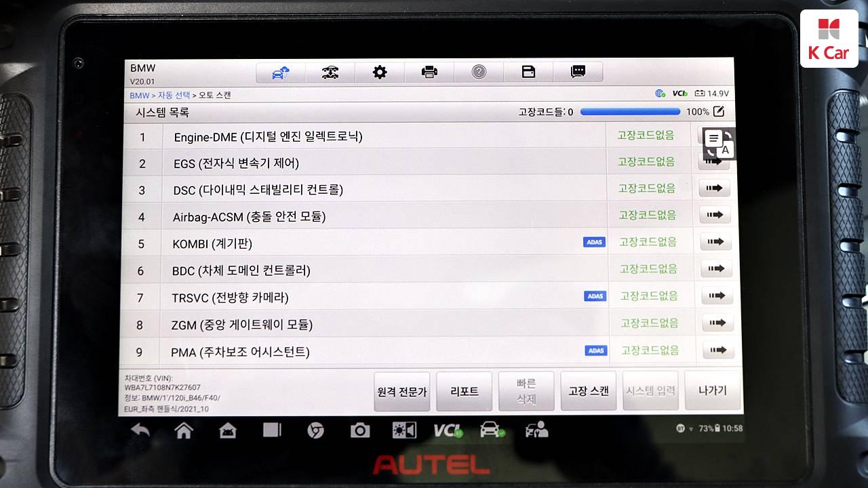This screenshot has height=488, width=868.
Task: Tap the Android home icon
Action: click(183, 430)
